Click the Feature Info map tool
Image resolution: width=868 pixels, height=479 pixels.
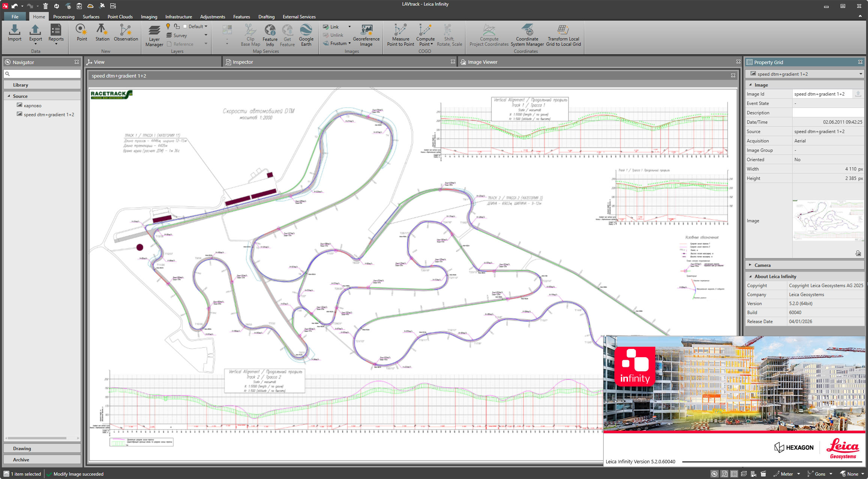click(x=270, y=36)
